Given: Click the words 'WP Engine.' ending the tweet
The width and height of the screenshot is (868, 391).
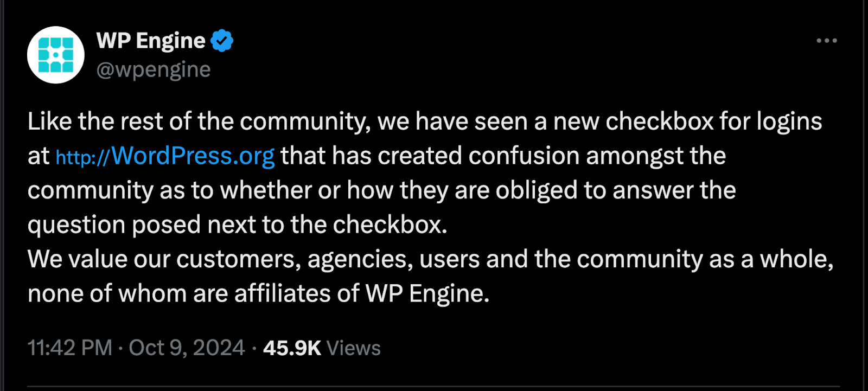Looking at the screenshot, I should (427, 293).
